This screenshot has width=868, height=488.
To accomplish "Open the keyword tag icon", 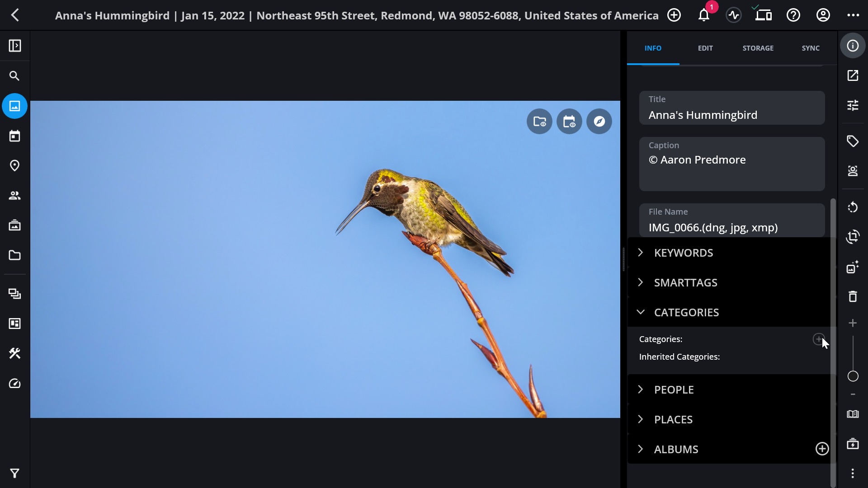I will click(x=853, y=141).
